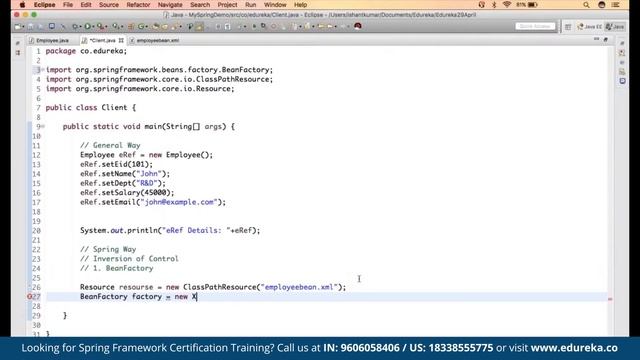Click the '// Inversion of Control' comment
640x360 pixels.
click(x=129, y=259)
